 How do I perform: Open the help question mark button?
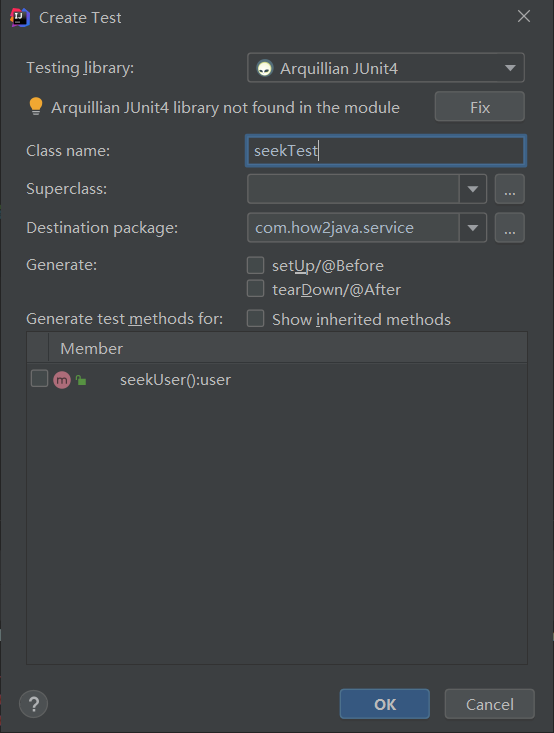point(34,704)
